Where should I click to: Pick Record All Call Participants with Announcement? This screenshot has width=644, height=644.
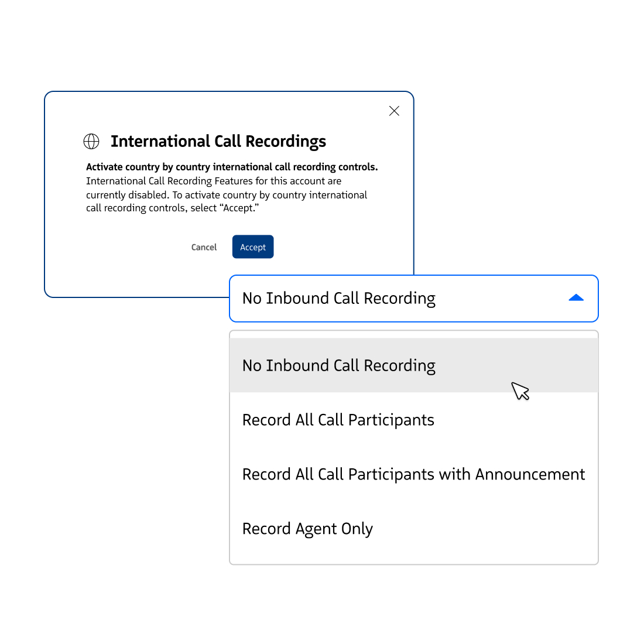click(413, 474)
